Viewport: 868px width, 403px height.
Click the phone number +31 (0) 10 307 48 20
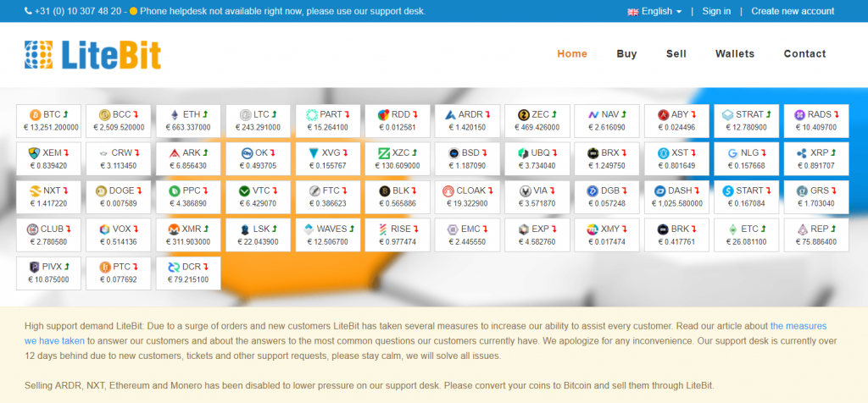(77, 11)
